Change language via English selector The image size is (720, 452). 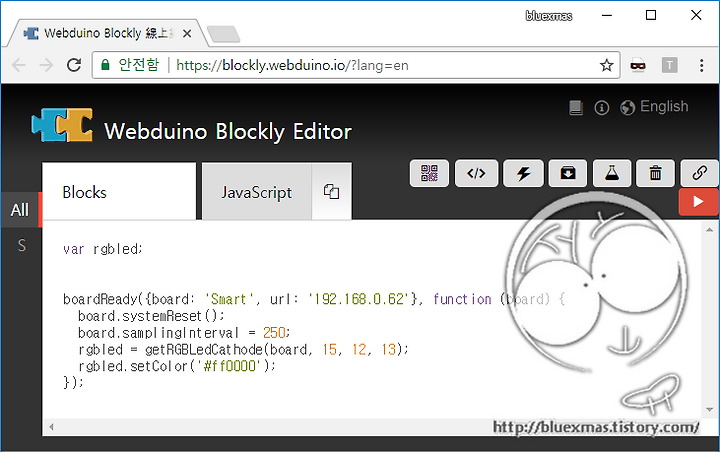point(654,107)
